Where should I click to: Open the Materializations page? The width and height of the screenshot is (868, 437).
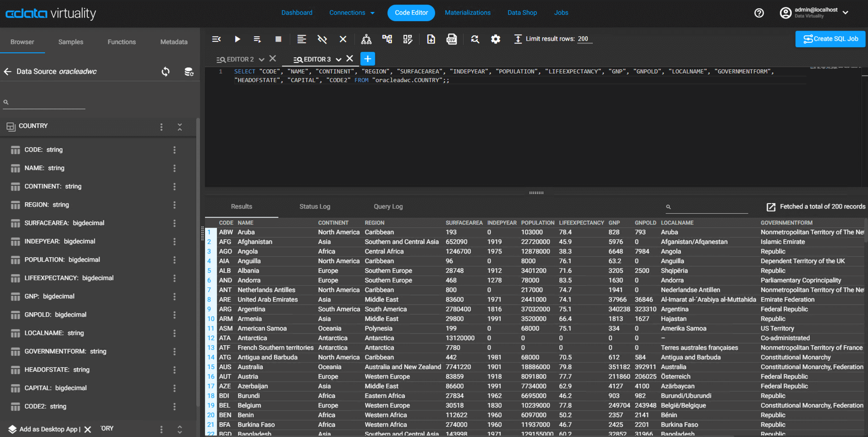(467, 13)
